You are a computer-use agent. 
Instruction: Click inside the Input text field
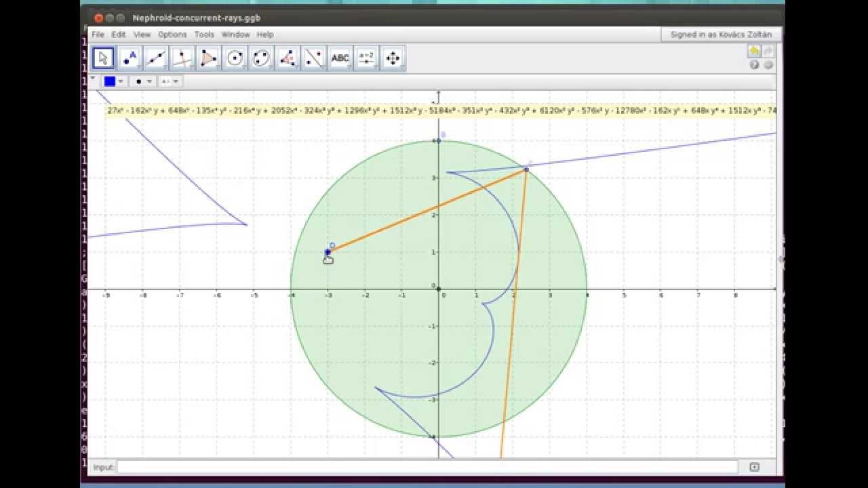pyautogui.click(x=427, y=467)
